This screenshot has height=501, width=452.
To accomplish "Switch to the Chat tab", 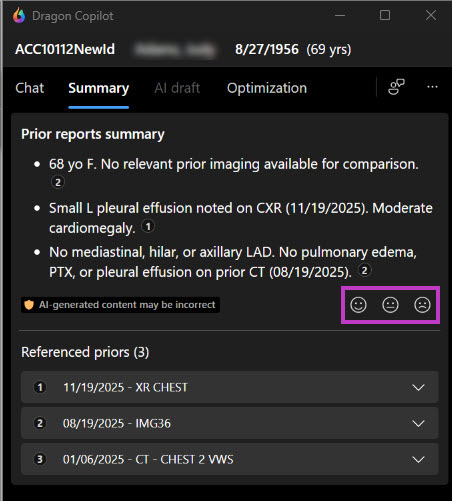I will click(30, 88).
